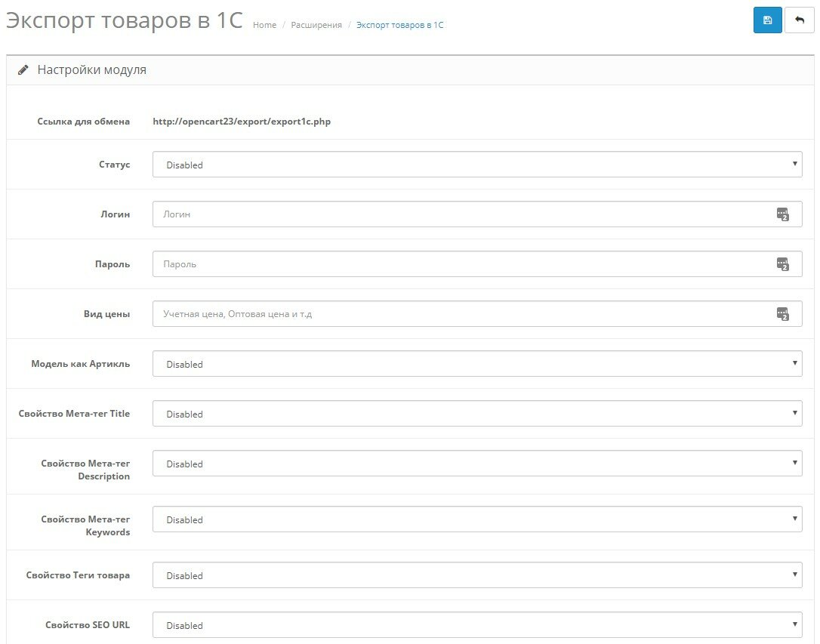Click the Вид цены label
The height and width of the screenshot is (644, 820).
coord(106,314)
